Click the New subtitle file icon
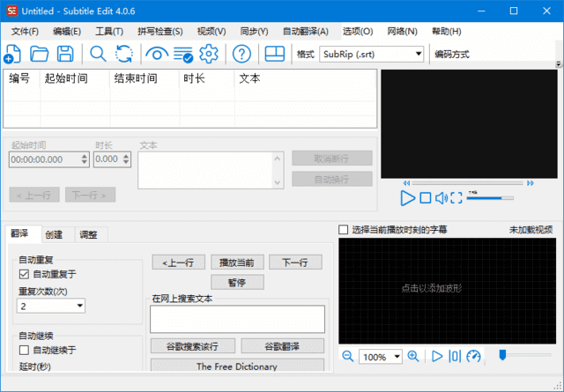This screenshot has width=564, height=392. pos(12,54)
